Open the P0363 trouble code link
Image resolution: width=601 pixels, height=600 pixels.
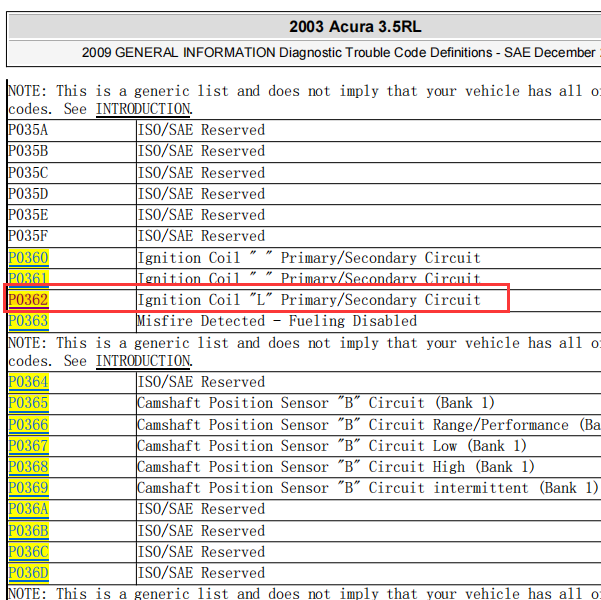coord(29,321)
